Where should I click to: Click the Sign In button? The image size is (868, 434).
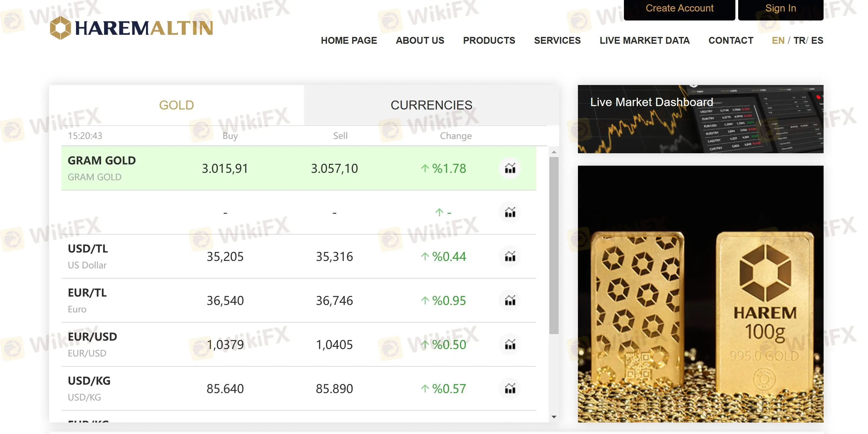[x=780, y=8]
